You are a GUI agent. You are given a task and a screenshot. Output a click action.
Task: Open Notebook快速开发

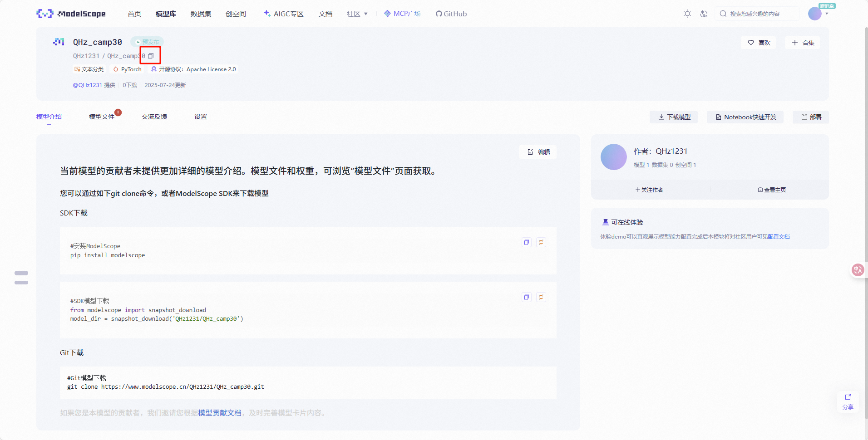(745, 117)
